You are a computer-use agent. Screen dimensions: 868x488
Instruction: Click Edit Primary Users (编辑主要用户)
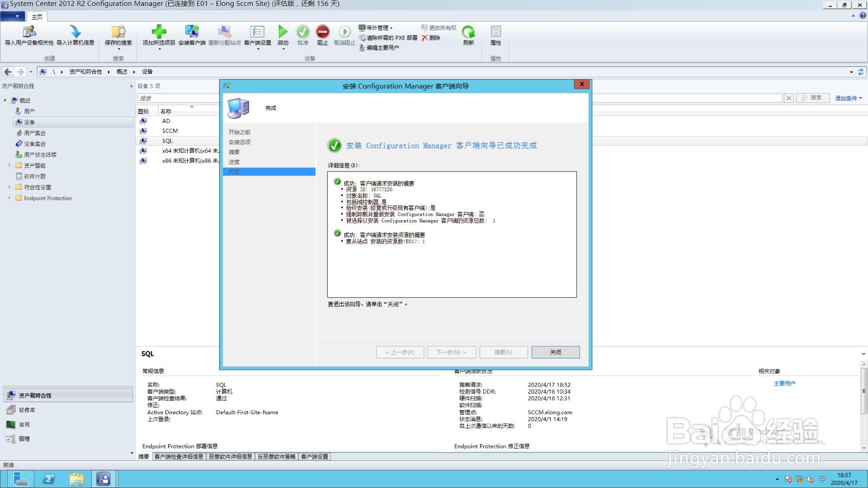click(379, 48)
